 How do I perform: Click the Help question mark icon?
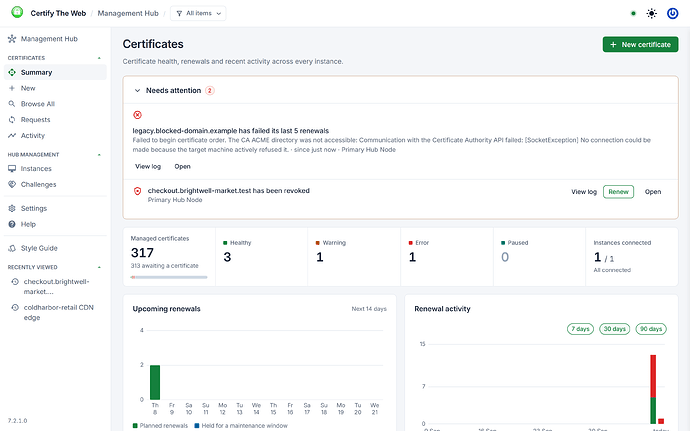coord(12,224)
